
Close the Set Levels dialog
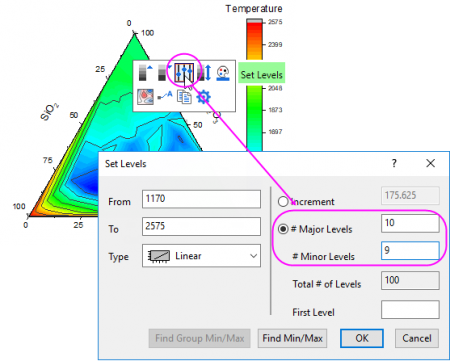[x=430, y=163]
